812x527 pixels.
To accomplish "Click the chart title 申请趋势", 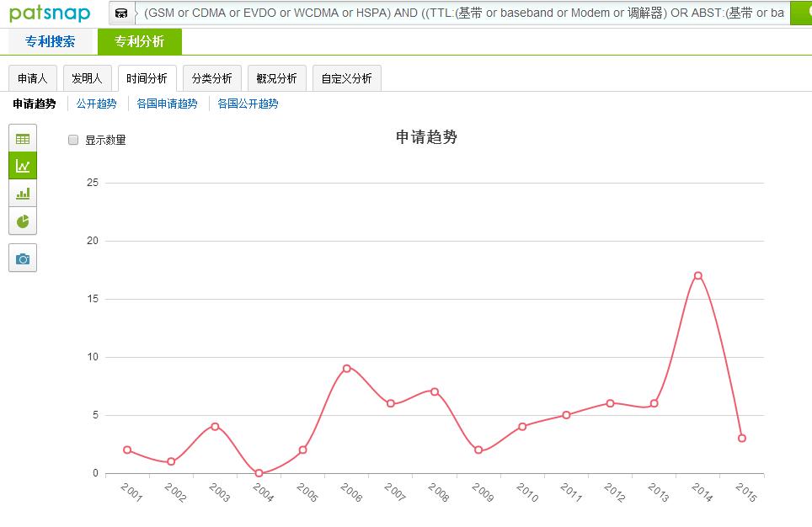I will click(426, 137).
